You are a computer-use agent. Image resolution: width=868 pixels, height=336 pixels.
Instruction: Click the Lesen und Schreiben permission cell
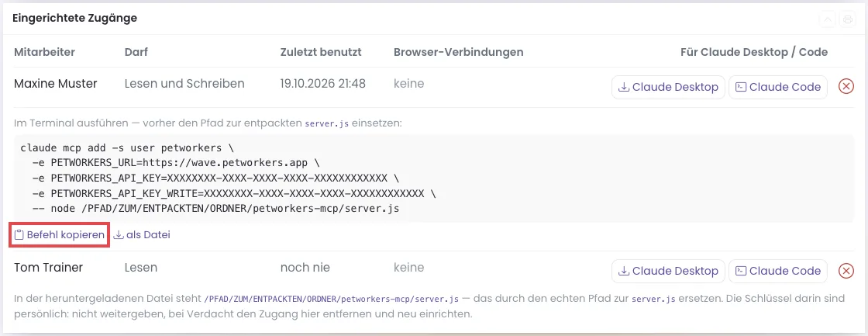click(184, 84)
